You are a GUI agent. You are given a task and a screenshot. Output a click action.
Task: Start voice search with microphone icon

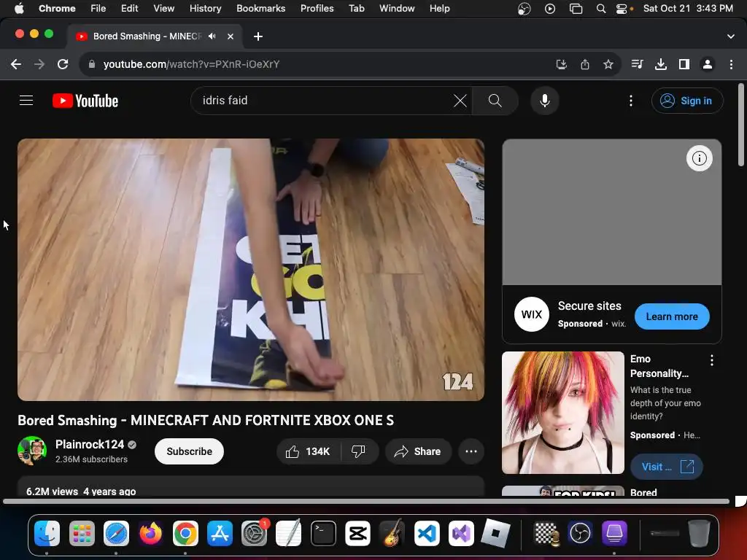pyautogui.click(x=544, y=101)
